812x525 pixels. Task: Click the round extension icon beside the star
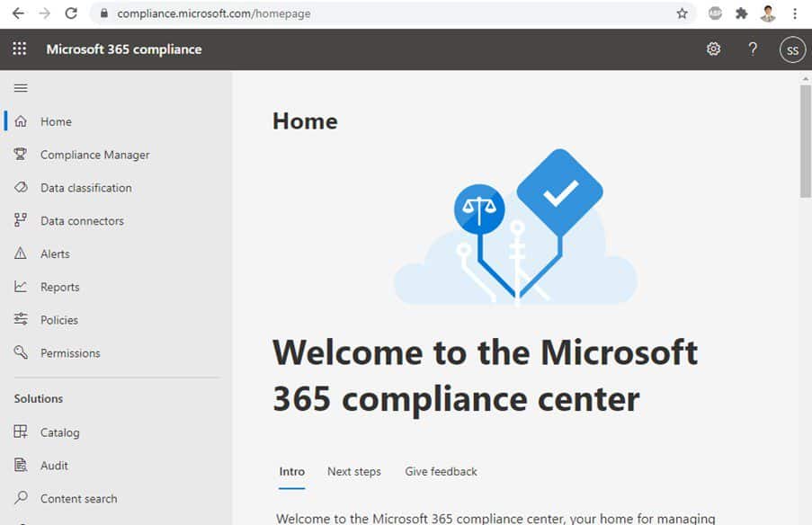pyautogui.click(x=715, y=13)
